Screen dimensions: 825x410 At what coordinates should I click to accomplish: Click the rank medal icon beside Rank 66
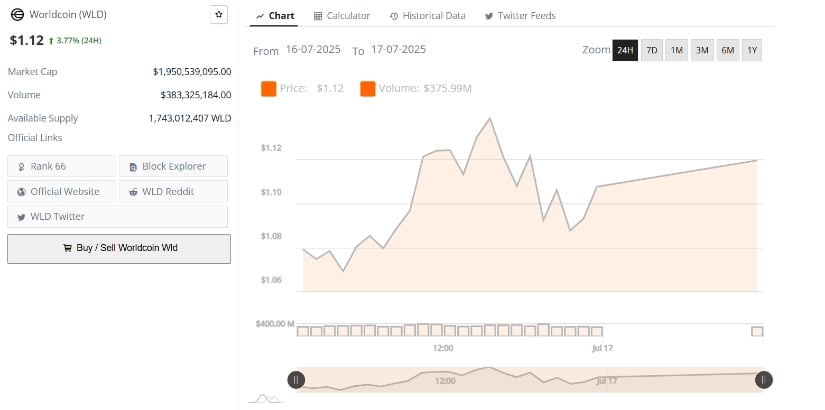click(22, 167)
